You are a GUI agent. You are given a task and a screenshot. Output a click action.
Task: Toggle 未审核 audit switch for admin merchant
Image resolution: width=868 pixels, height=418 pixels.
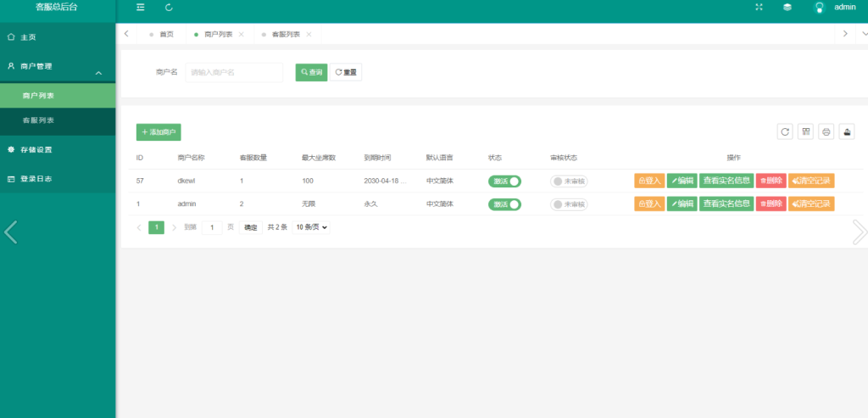coord(569,204)
